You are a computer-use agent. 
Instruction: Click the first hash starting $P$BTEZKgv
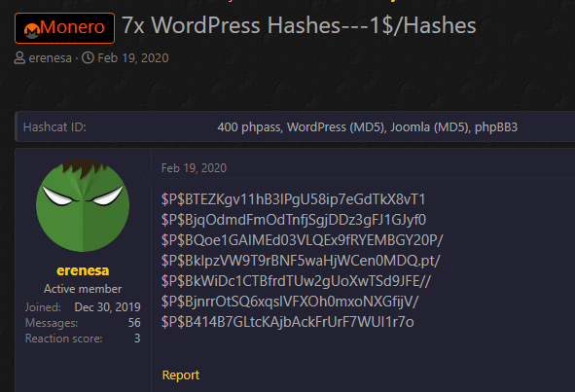coord(294,199)
